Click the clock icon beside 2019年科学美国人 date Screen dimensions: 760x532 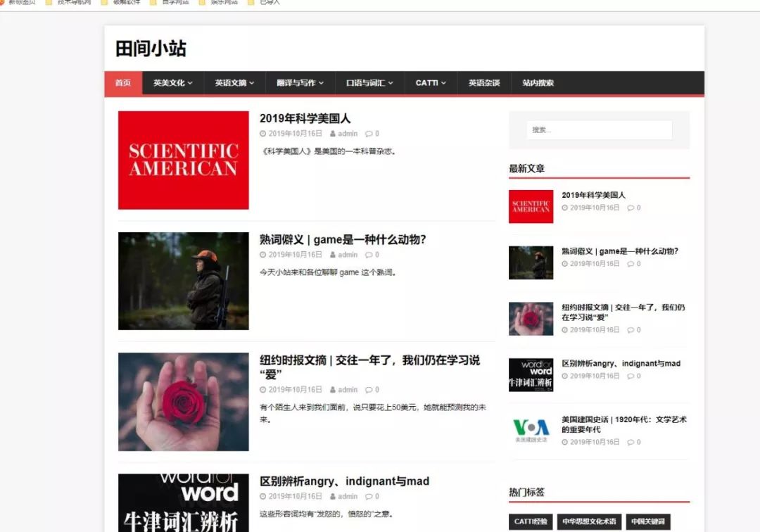click(262, 134)
